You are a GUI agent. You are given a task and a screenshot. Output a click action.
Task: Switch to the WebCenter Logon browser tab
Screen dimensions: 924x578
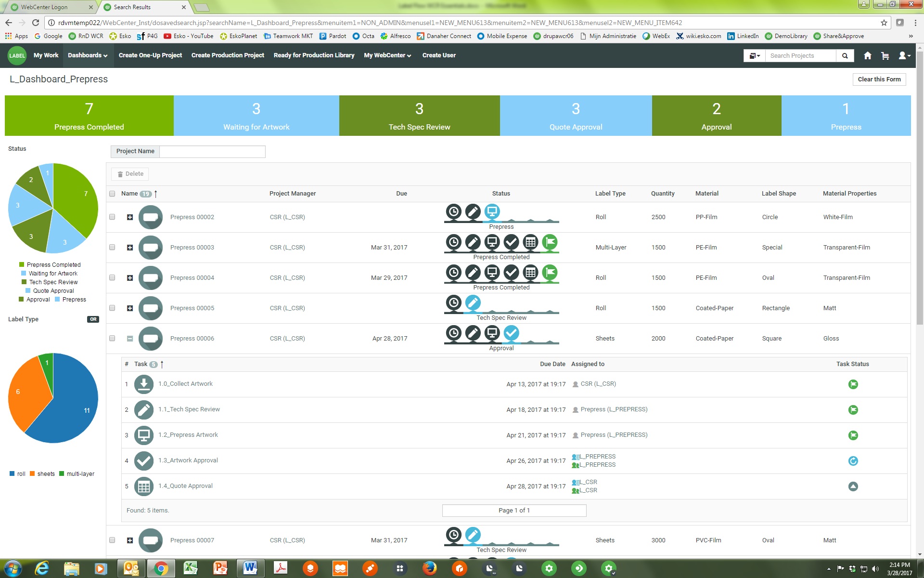point(44,7)
